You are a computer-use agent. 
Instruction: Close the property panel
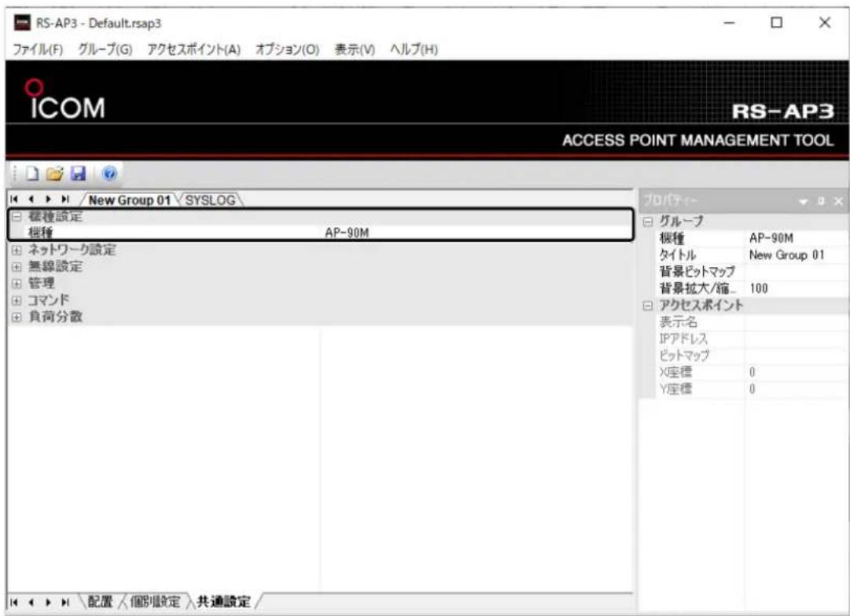pyautogui.click(x=838, y=202)
